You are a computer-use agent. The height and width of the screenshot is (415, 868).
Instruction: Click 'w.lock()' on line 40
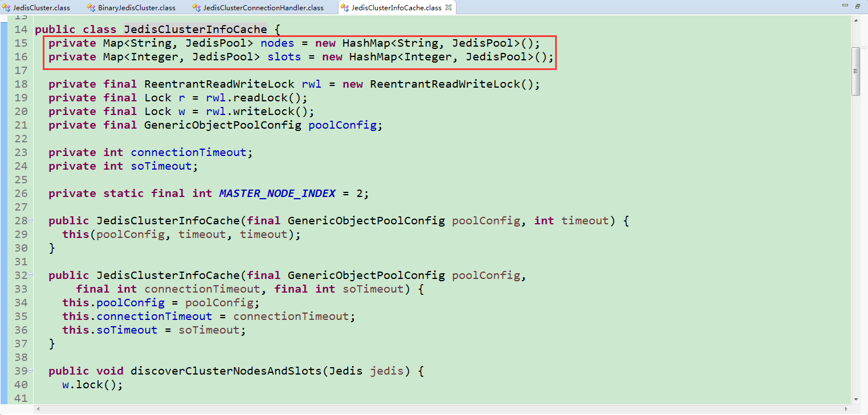89,385
